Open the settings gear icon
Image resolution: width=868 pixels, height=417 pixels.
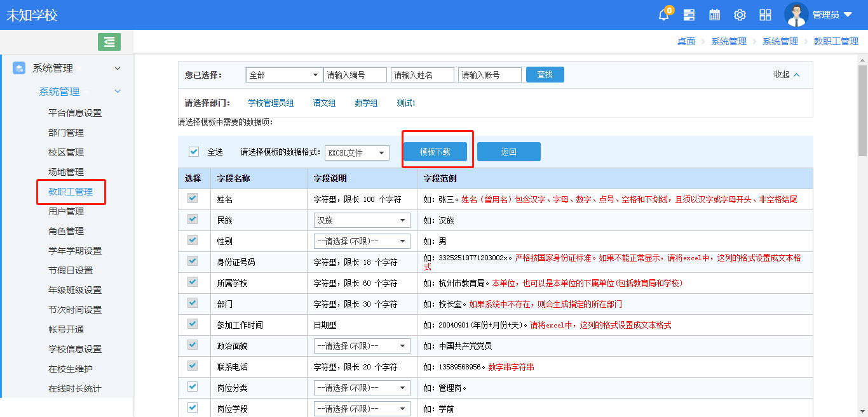(739, 14)
